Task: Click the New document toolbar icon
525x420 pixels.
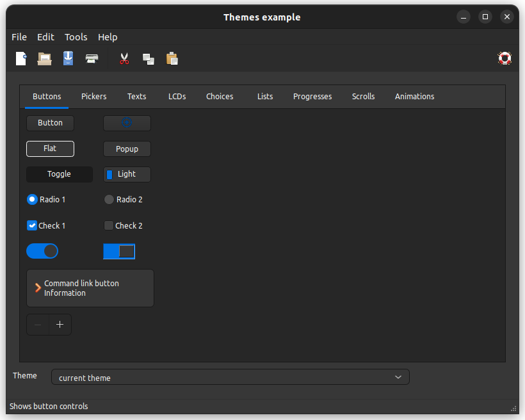Action: pos(21,59)
